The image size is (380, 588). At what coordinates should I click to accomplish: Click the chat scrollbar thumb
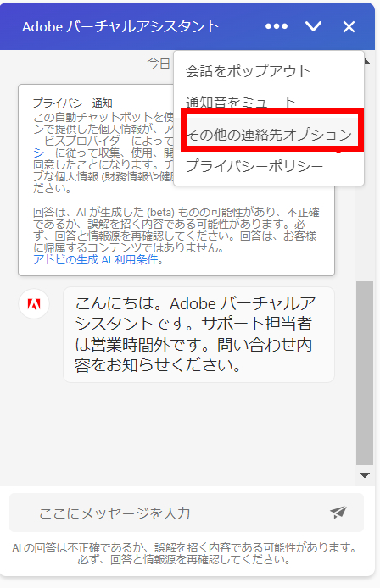[x=364, y=373]
